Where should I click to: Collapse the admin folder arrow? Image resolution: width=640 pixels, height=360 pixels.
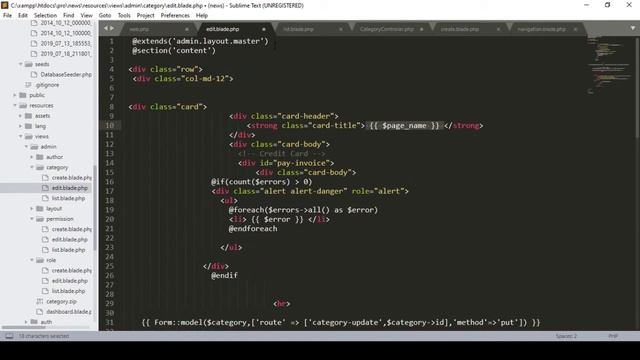pyautogui.click(x=26, y=147)
